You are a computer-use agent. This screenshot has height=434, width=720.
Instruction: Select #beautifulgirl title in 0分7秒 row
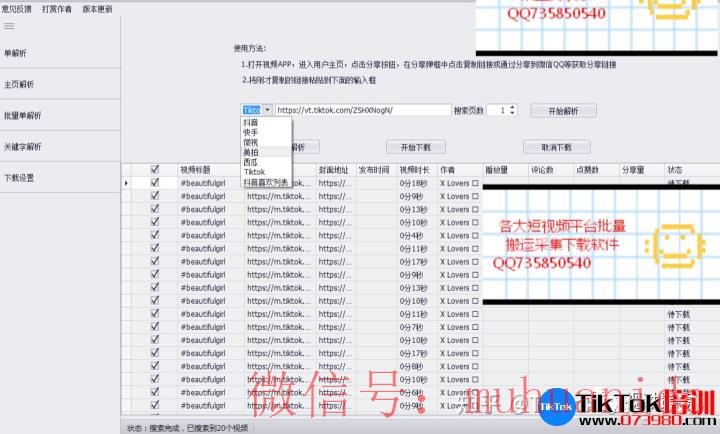coord(211,327)
